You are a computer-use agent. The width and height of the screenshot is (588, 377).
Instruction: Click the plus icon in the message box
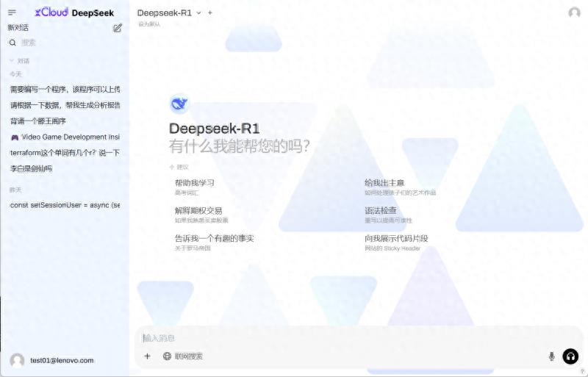coord(147,356)
